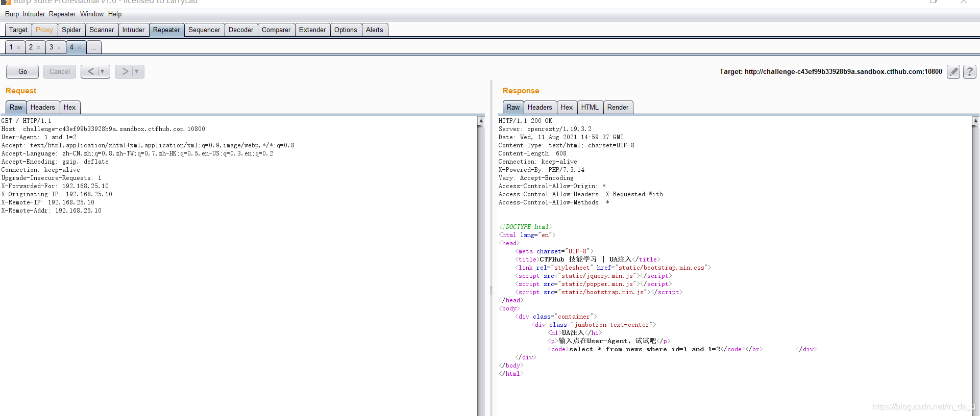Click the Server: openresty response header
This screenshot has width=980, height=416.
545,129
